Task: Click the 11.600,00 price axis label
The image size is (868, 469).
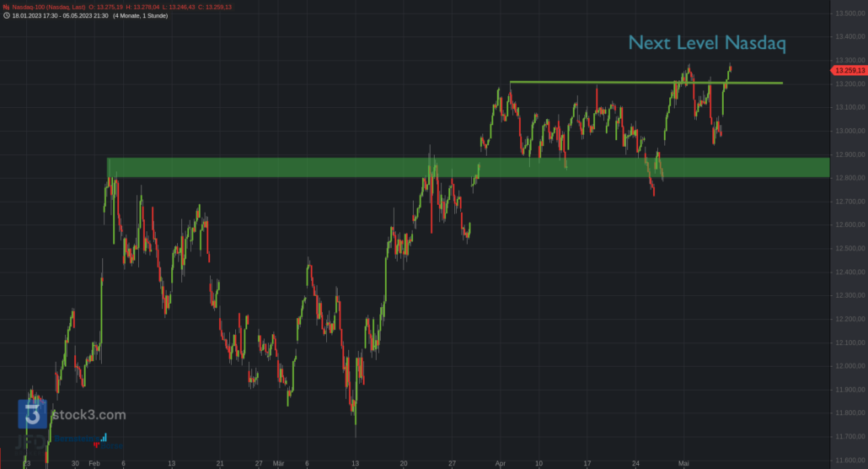Action: [x=850, y=460]
